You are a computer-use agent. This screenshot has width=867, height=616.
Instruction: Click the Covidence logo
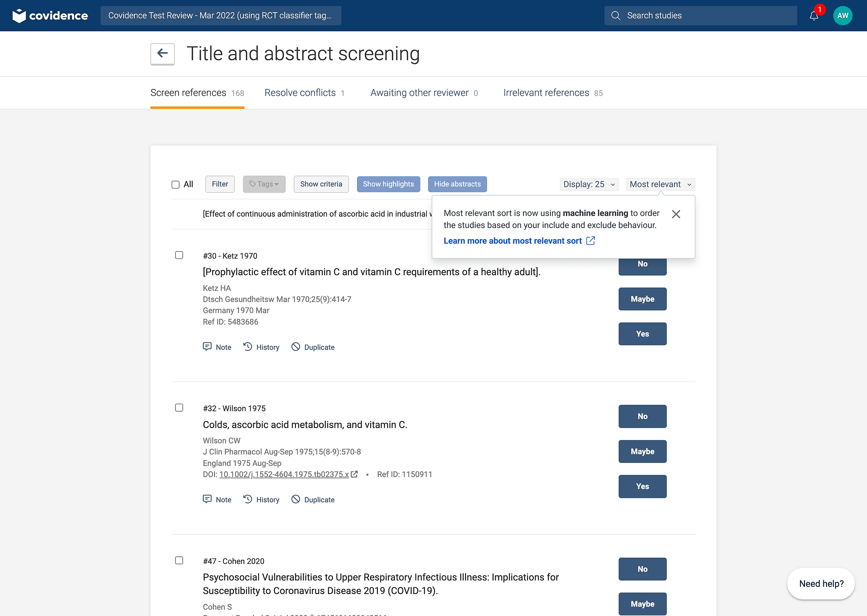[x=50, y=16]
